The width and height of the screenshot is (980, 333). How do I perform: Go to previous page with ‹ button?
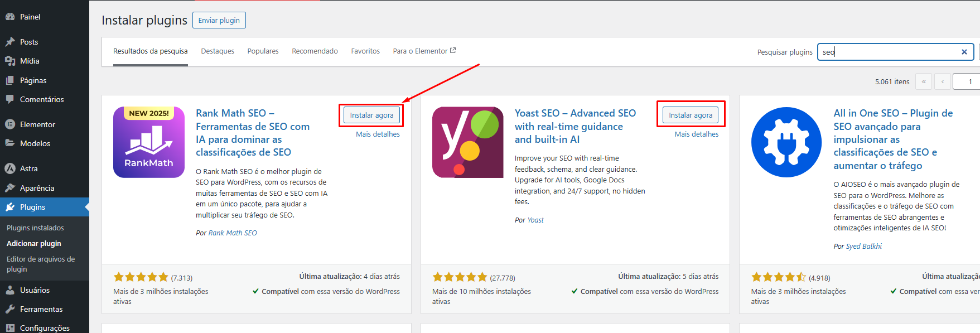[943, 81]
